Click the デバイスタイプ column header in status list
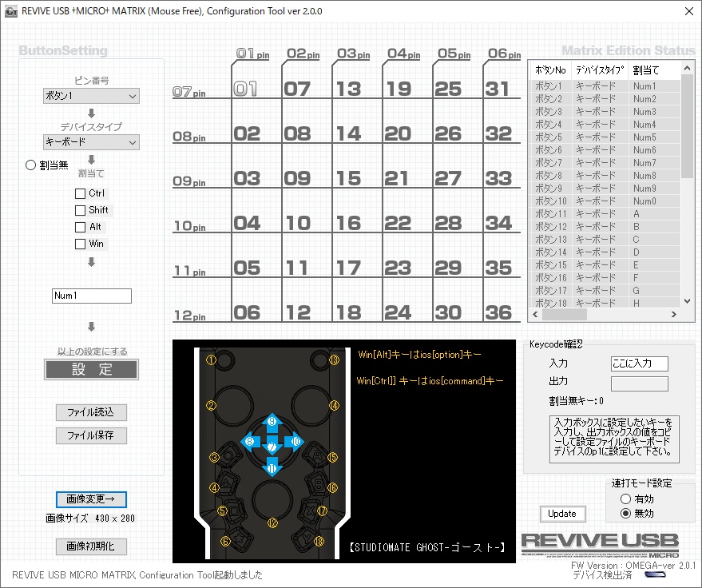The width and height of the screenshot is (702, 588). click(600, 70)
